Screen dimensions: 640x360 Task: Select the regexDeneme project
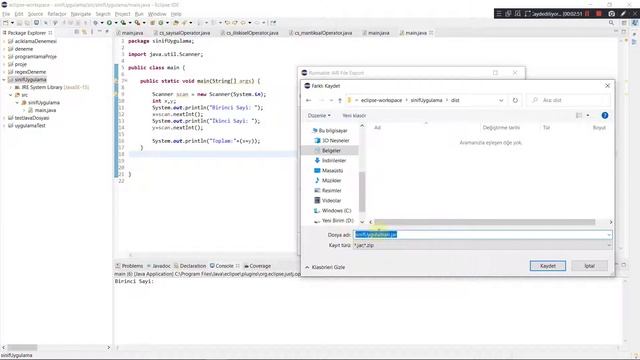(x=27, y=72)
